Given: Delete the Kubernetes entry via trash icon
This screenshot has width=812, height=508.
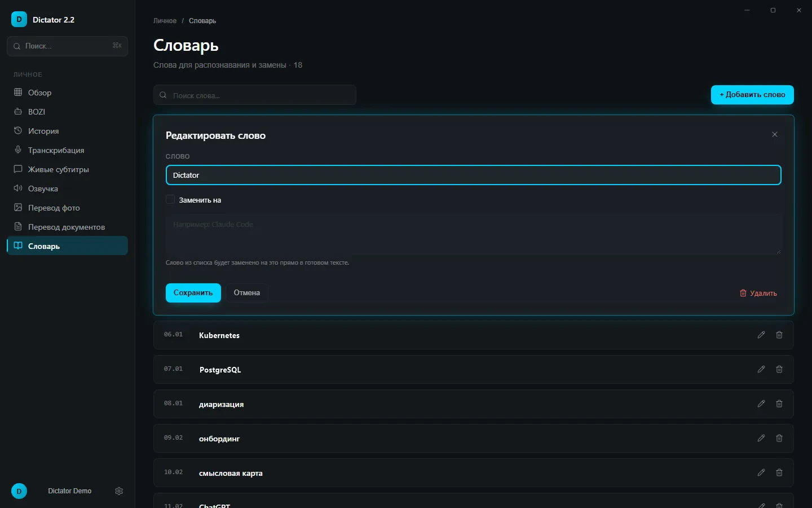Looking at the screenshot, I should [x=779, y=335].
